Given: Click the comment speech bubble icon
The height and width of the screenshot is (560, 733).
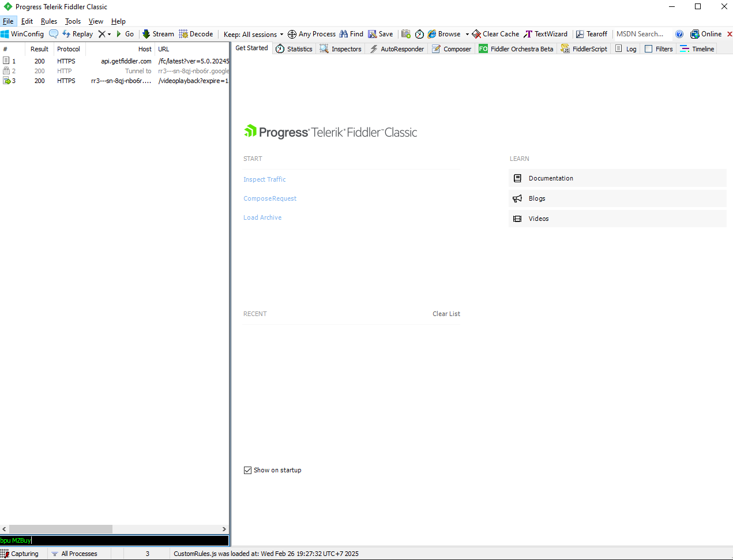Looking at the screenshot, I should pyautogui.click(x=54, y=34).
